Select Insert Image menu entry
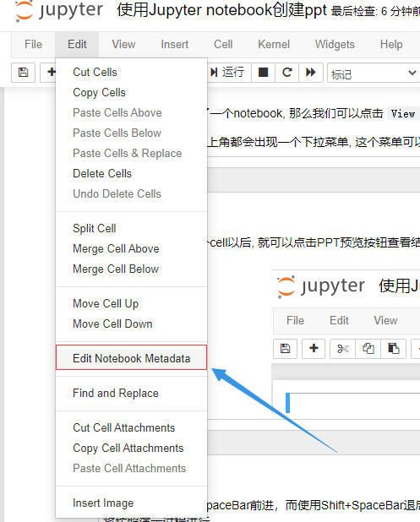The width and height of the screenshot is (420, 522). click(132, 503)
